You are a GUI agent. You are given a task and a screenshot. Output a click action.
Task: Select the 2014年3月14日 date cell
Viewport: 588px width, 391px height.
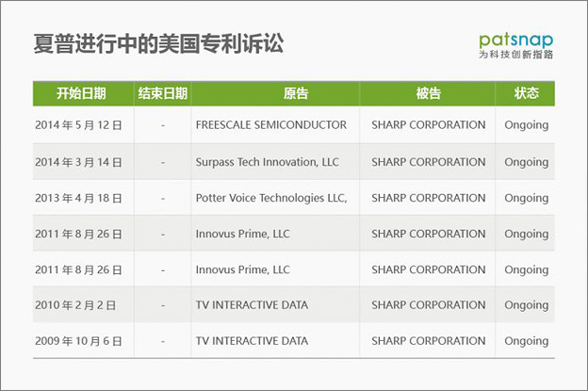coord(78,162)
